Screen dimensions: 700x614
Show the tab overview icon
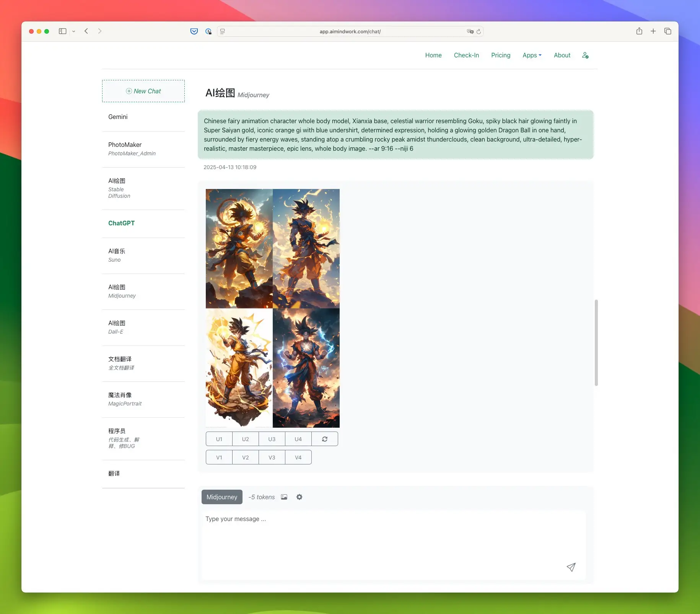[x=668, y=31]
